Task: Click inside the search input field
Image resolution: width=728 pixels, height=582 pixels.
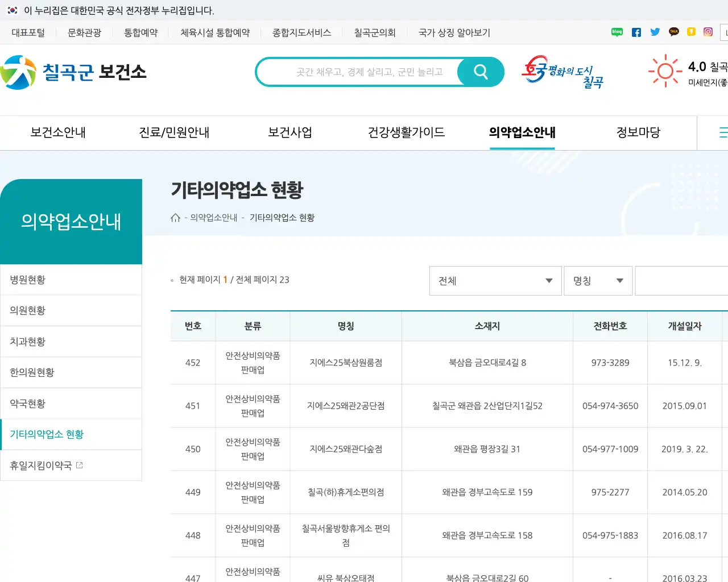Action: click(x=370, y=72)
